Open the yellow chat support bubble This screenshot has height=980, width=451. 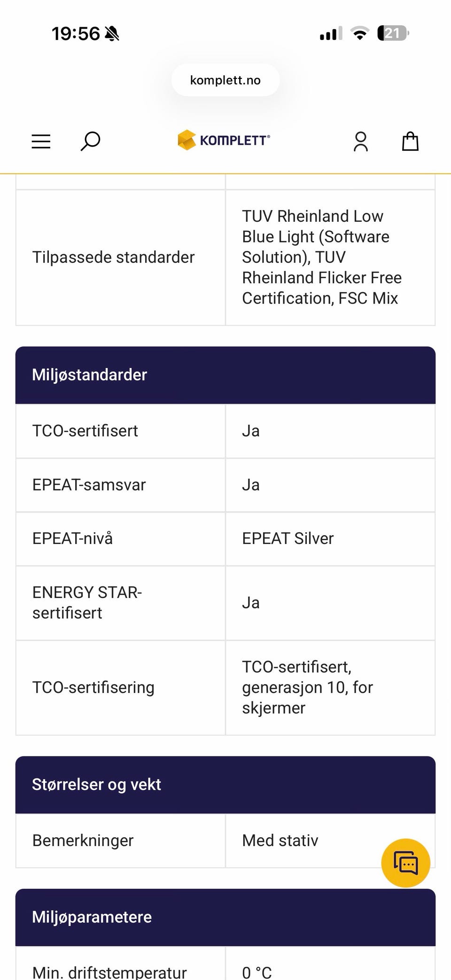(405, 863)
